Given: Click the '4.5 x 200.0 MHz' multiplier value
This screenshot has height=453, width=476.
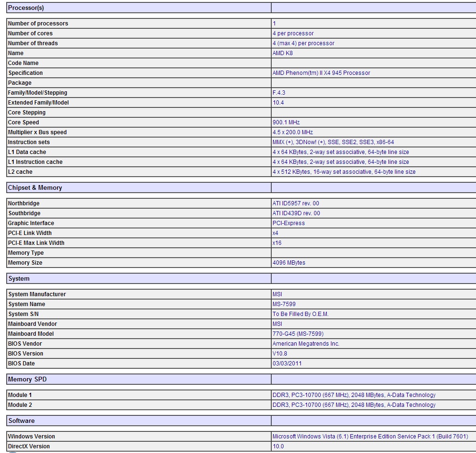Looking at the screenshot, I should pos(293,132).
